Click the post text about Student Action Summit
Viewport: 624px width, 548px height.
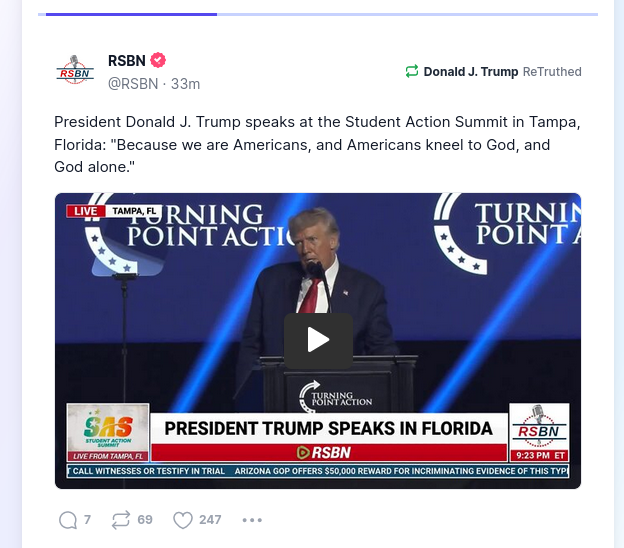click(x=317, y=144)
